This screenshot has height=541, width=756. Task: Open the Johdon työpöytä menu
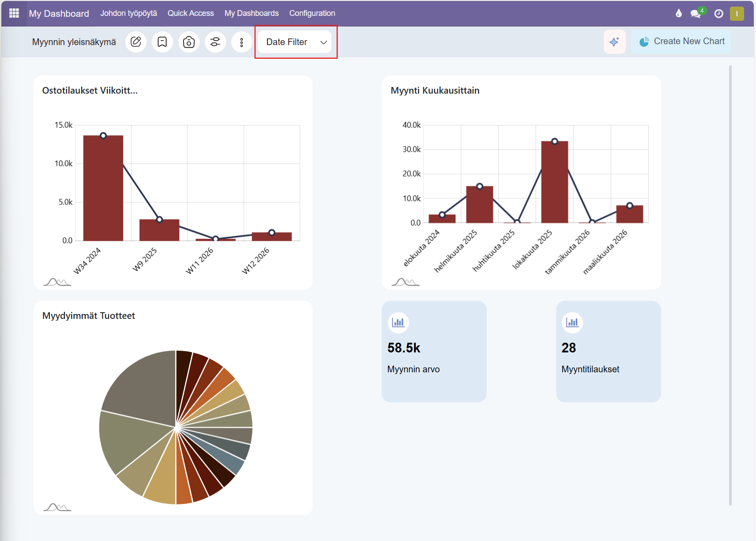tap(128, 13)
